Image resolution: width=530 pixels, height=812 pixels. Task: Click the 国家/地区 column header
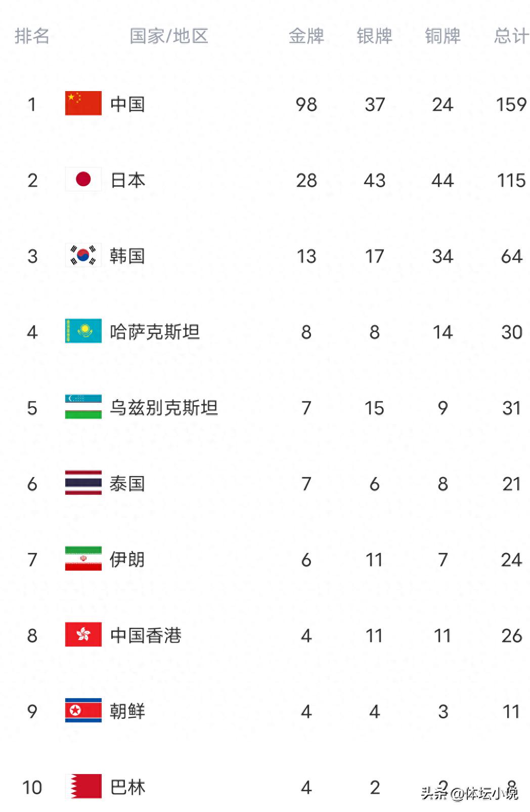coord(169,36)
